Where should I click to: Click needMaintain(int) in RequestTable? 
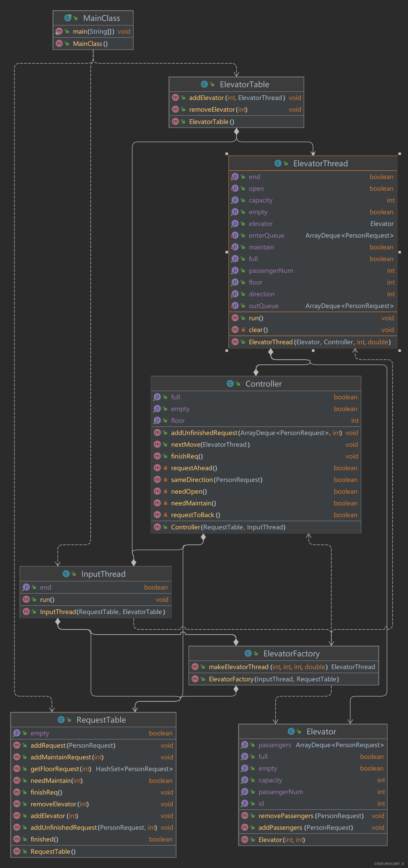coord(93,780)
